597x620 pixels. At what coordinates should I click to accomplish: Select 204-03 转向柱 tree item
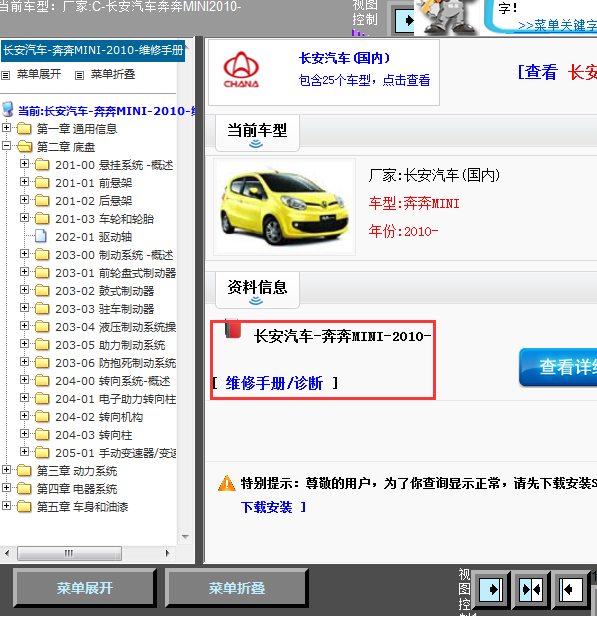click(x=93, y=435)
